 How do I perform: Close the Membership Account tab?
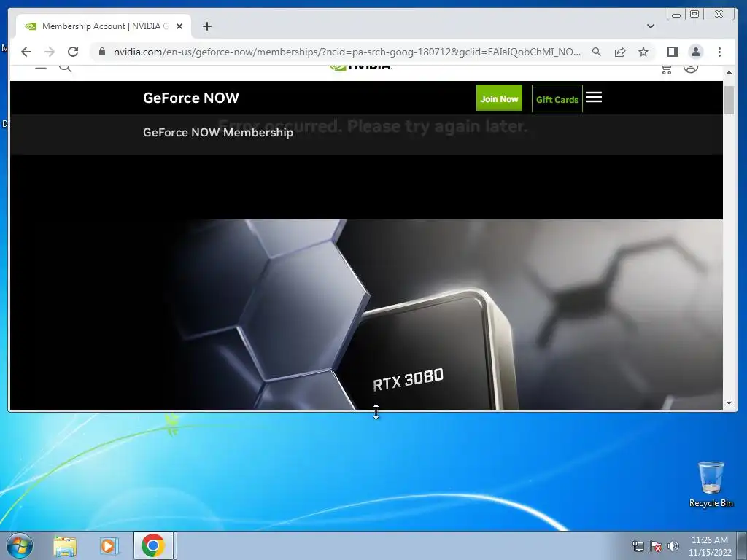(x=179, y=26)
